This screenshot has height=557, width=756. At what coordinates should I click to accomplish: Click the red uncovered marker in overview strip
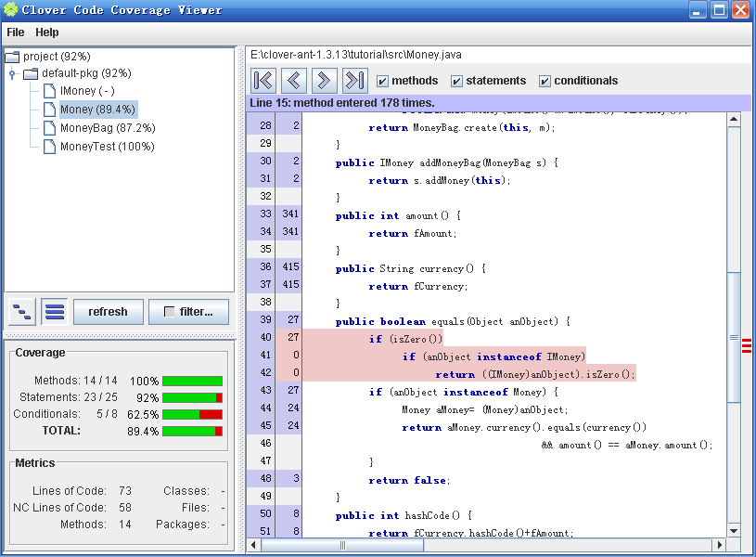pyautogui.click(x=746, y=346)
